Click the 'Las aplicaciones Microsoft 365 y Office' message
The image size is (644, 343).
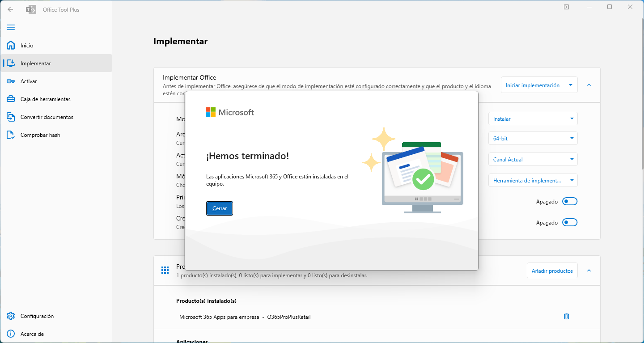tap(277, 180)
